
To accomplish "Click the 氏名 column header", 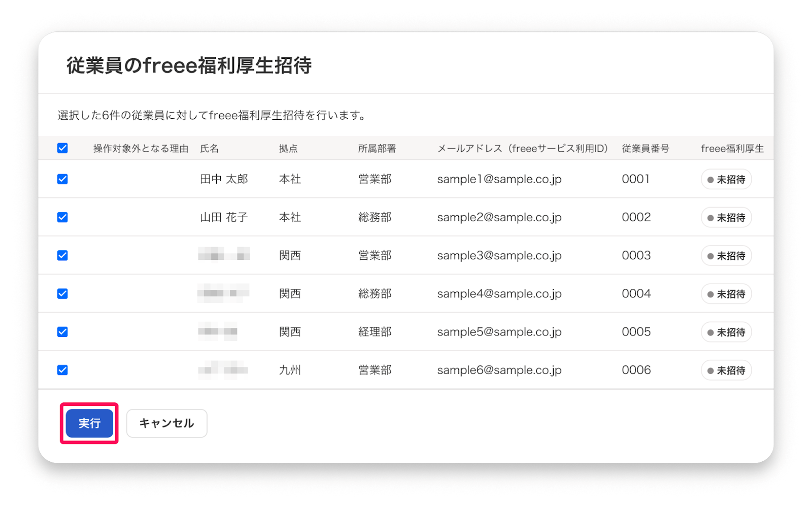I will 209,149.
